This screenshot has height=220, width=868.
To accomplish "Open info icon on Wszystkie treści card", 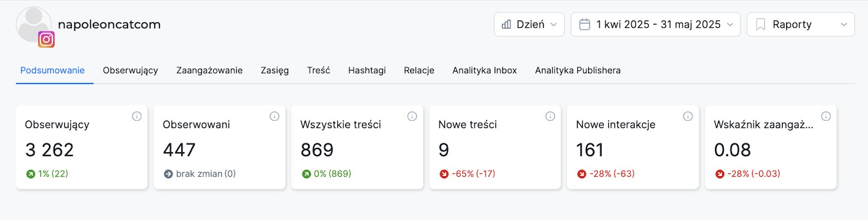I will tap(412, 116).
